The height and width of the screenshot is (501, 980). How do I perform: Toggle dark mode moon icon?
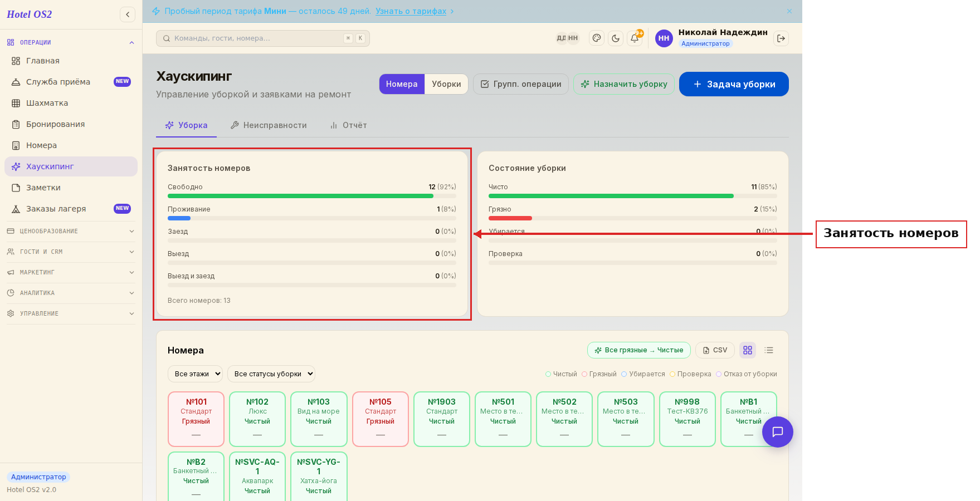pyautogui.click(x=616, y=38)
